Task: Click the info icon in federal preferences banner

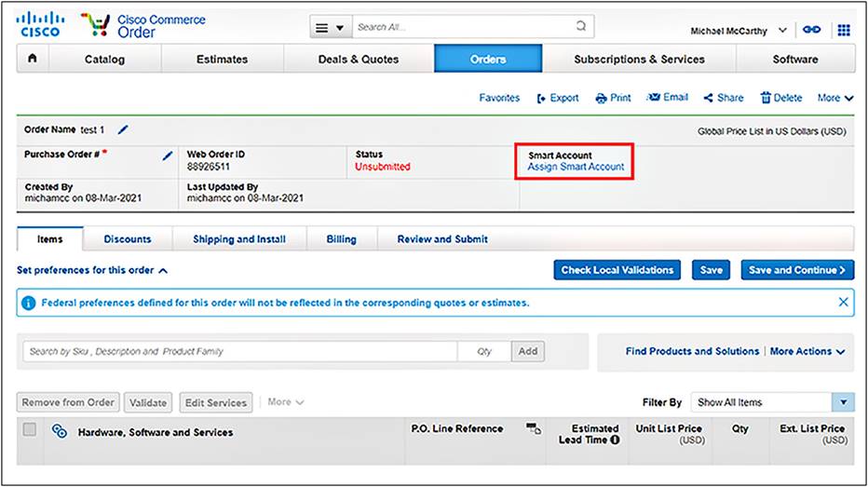Action: point(28,303)
